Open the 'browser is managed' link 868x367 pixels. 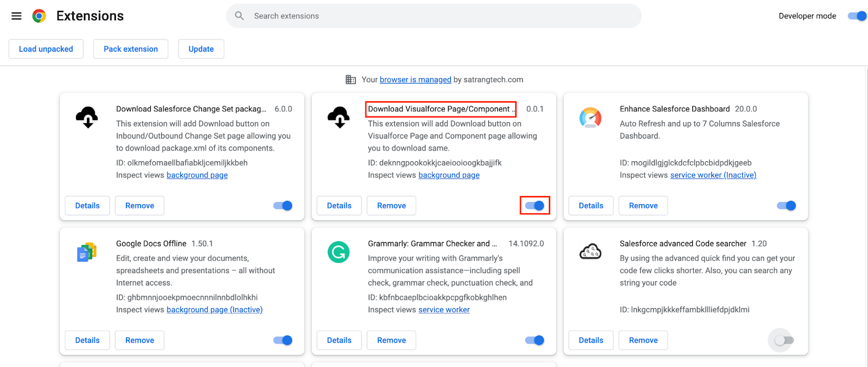pos(416,80)
